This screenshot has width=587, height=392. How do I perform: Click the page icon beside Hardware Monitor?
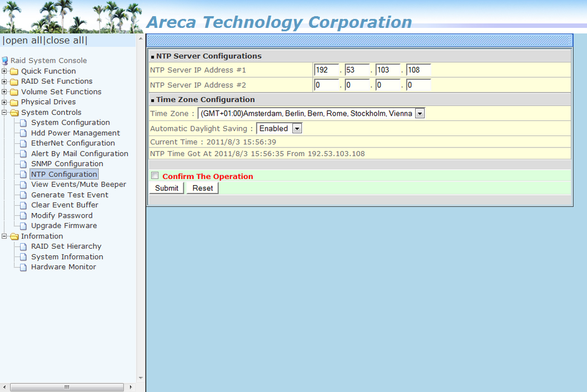pyautogui.click(x=23, y=267)
